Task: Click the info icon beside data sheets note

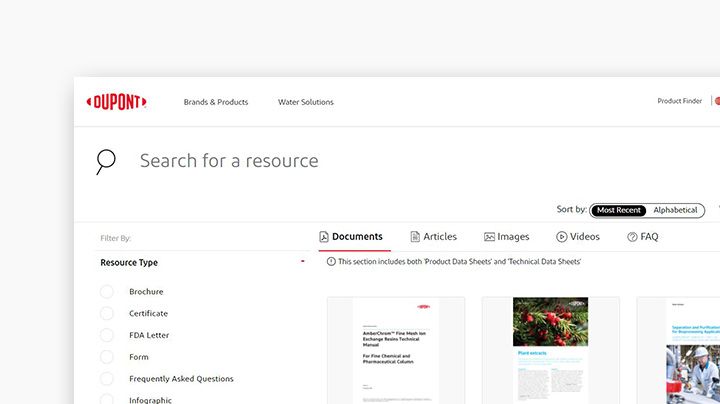Action: coord(331,262)
